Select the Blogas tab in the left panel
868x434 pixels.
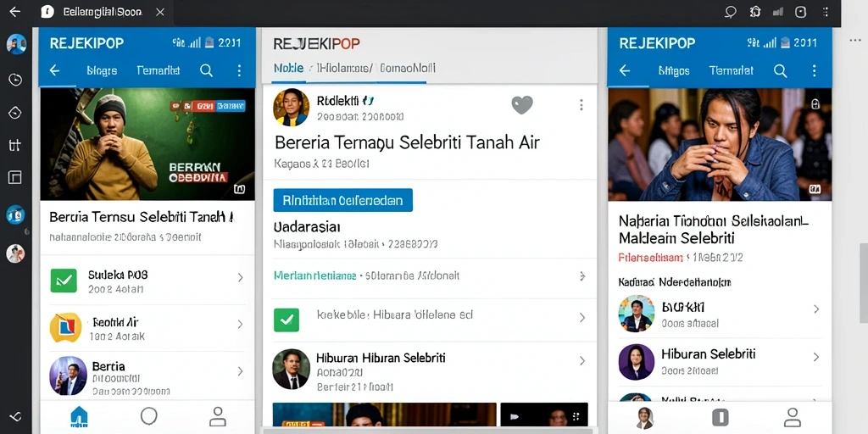coord(102,71)
